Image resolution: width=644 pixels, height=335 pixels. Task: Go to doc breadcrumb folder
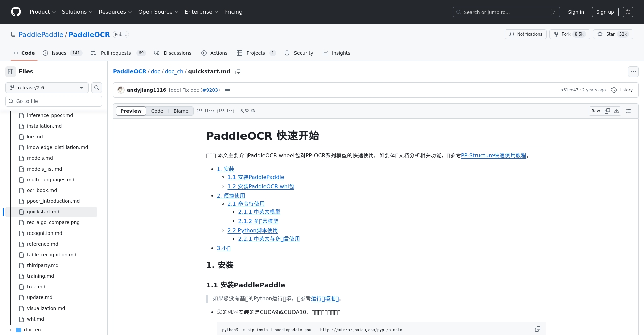click(x=156, y=72)
